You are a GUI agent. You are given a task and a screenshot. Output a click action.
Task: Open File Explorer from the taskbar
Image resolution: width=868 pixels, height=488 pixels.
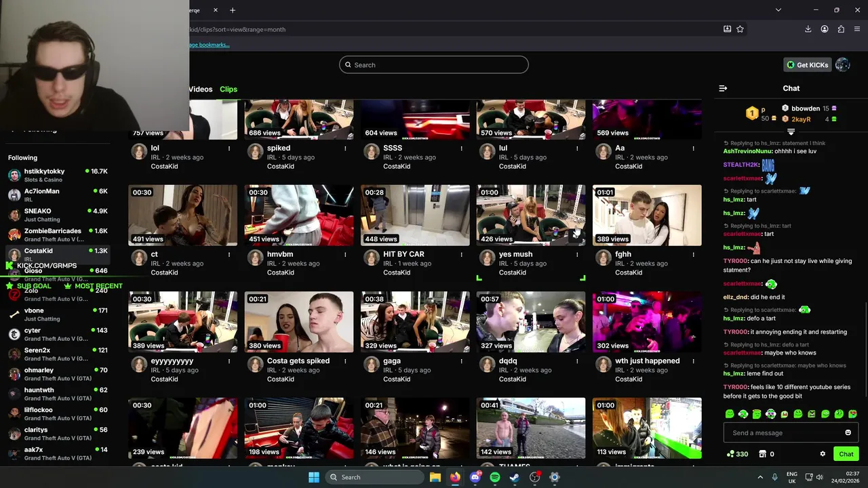pos(435,477)
